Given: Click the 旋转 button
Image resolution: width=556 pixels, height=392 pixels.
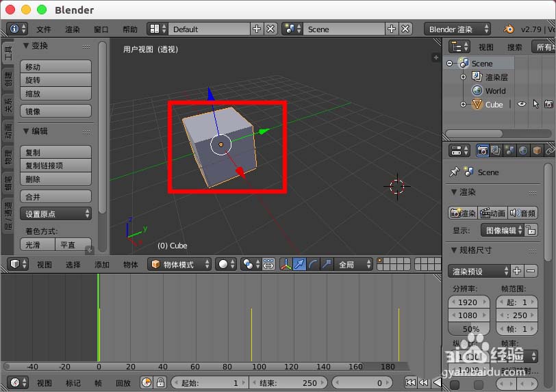Looking at the screenshot, I should [55, 80].
